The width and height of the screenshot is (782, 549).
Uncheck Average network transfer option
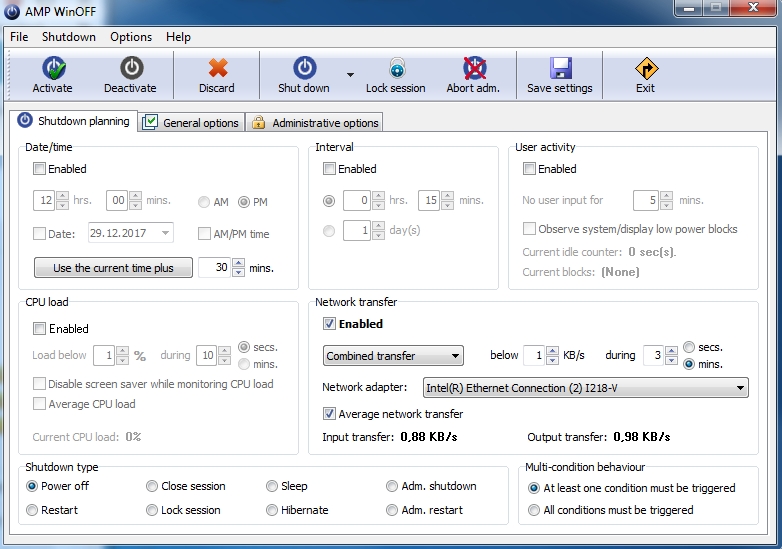(330, 414)
